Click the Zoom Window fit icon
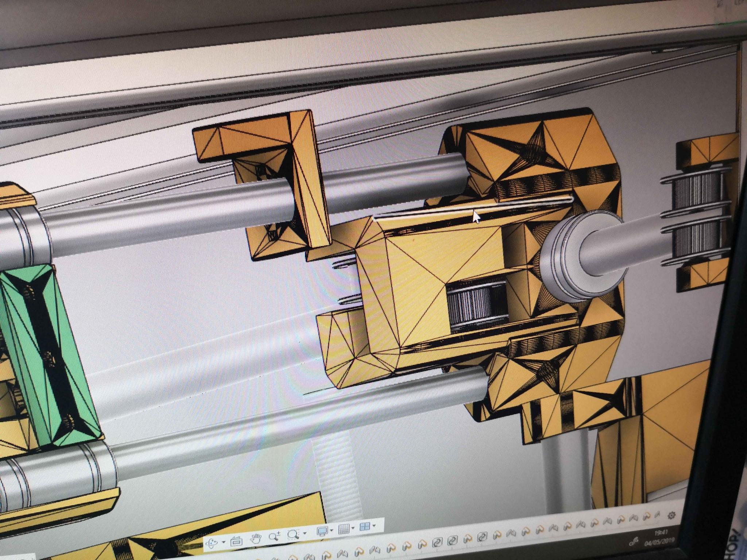This screenshot has height=560, width=747. point(293,534)
